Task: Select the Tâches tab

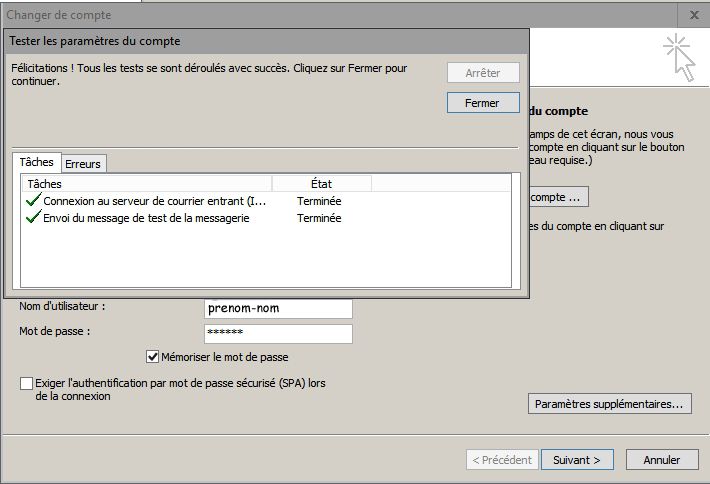Action: [36, 162]
